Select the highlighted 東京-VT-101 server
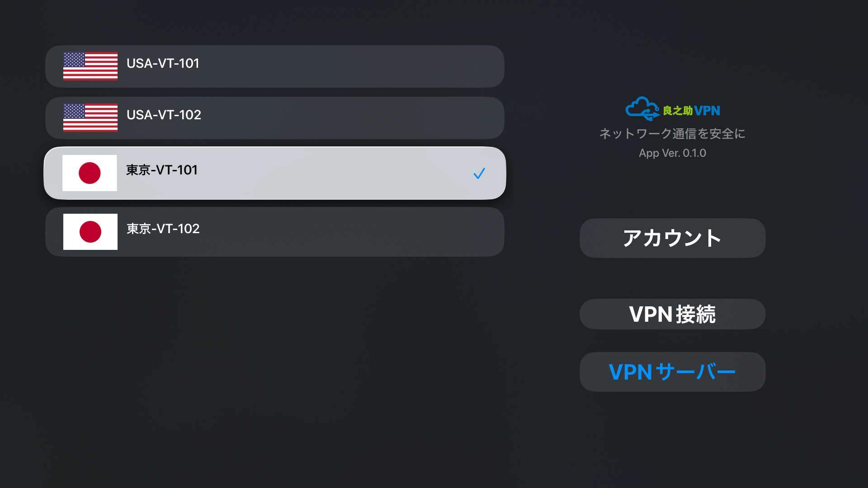 point(275,173)
